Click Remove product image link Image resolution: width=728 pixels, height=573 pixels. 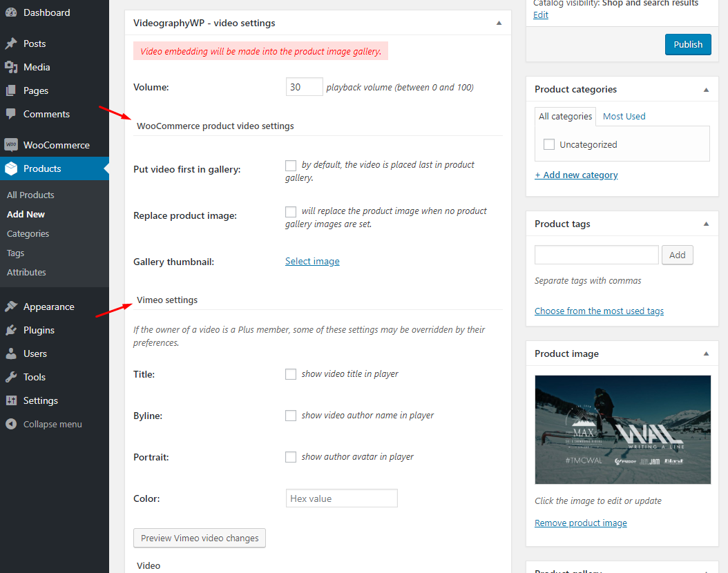[x=580, y=523]
